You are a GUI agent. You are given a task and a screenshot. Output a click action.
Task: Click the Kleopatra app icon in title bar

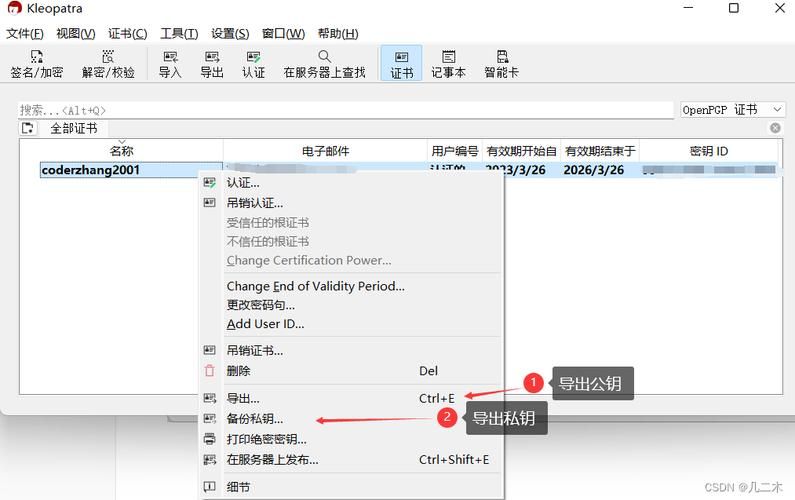pos(14,8)
